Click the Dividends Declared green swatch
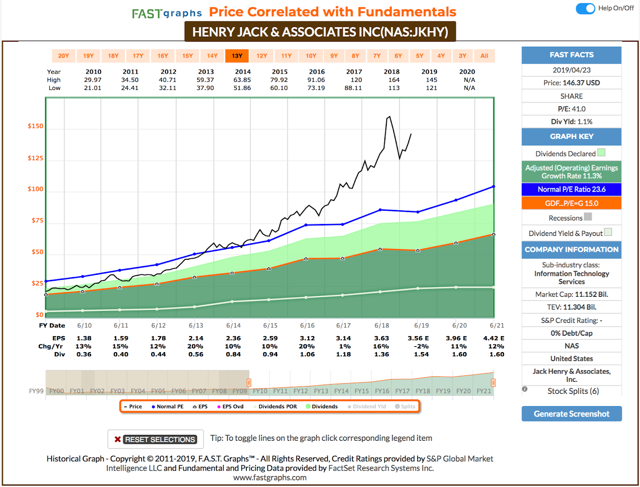 coord(601,153)
